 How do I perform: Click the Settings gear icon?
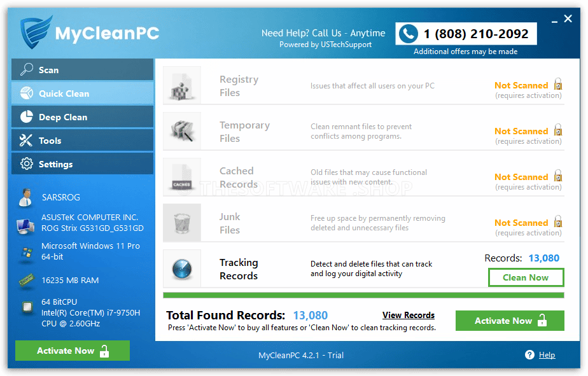[x=26, y=164]
